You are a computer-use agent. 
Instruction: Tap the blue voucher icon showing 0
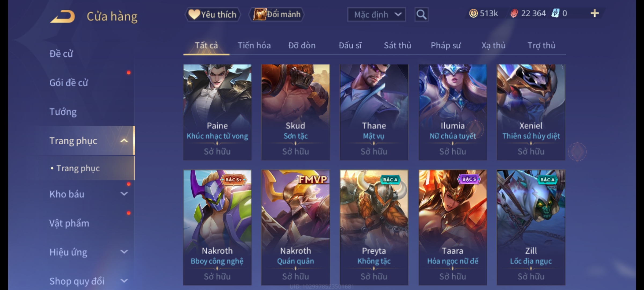point(555,13)
